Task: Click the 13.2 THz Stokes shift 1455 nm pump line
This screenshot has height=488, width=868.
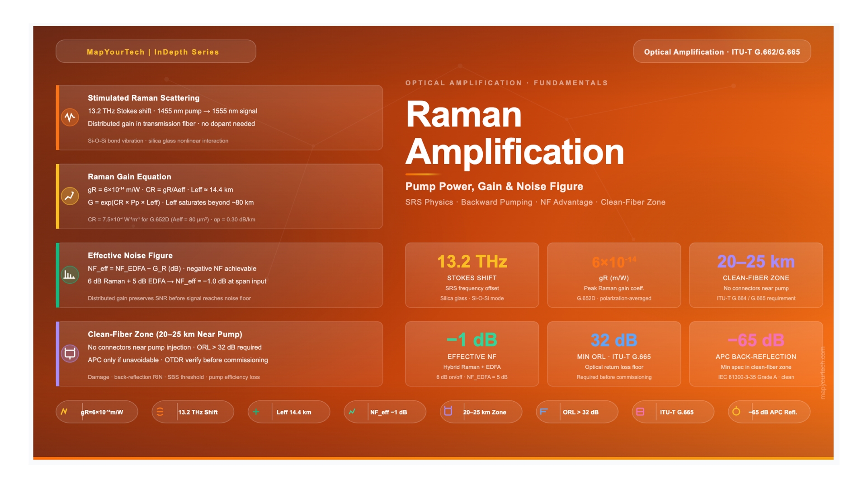Action: coord(172,111)
